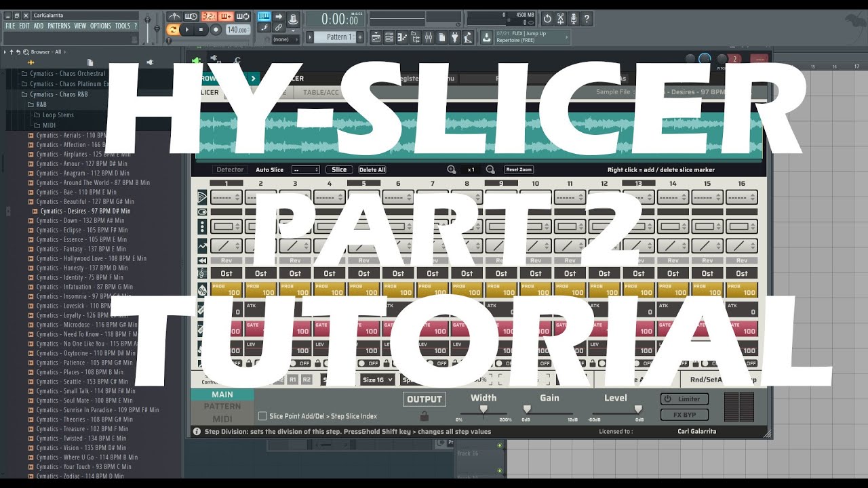Collapse the Cymatics - Chaos R&B folder

point(54,94)
